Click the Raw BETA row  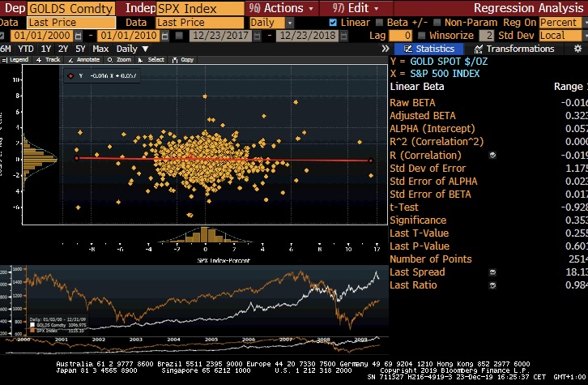(x=488, y=103)
